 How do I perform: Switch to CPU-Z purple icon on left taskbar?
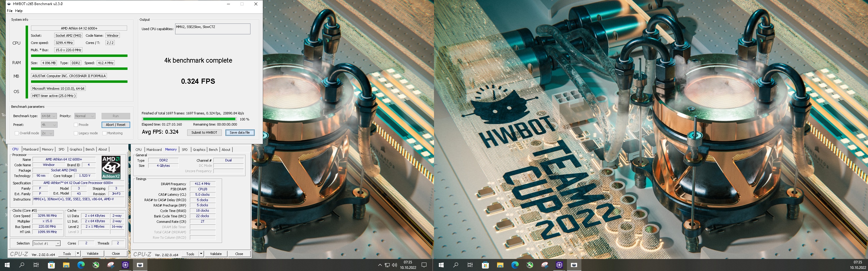[x=125, y=265]
